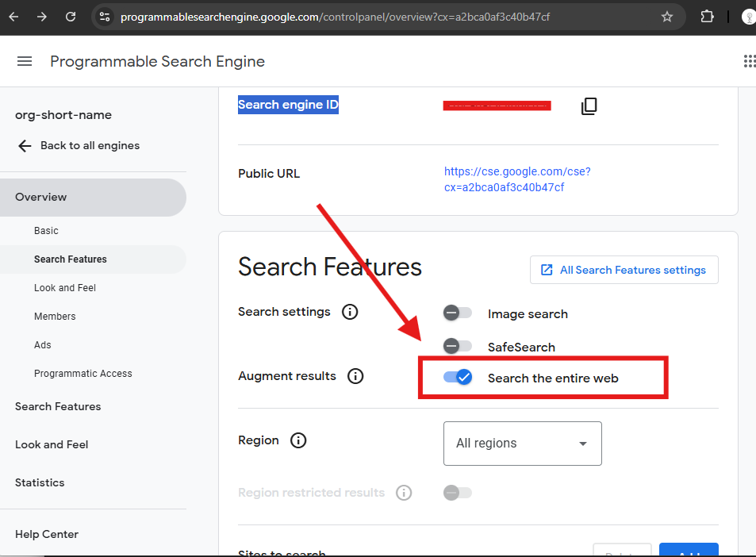756x557 pixels.
Task: Open the All regions dropdown
Action: 522,444
